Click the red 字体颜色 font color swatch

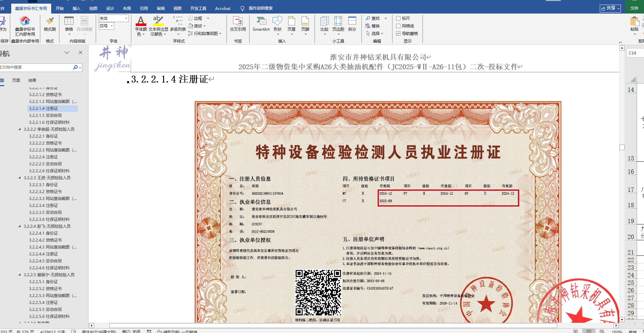point(141,21)
